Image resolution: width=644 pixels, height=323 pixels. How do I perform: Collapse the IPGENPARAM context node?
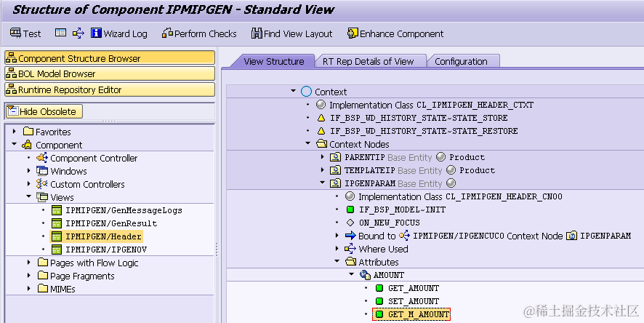[x=323, y=183]
